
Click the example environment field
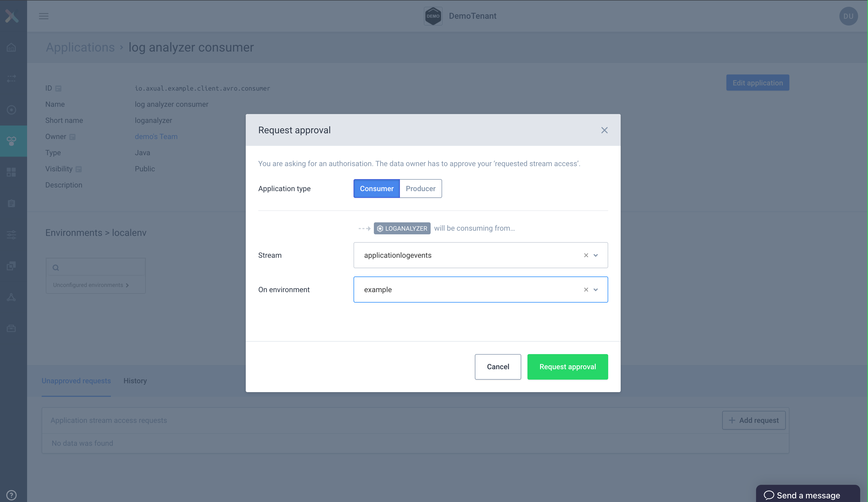(x=481, y=290)
